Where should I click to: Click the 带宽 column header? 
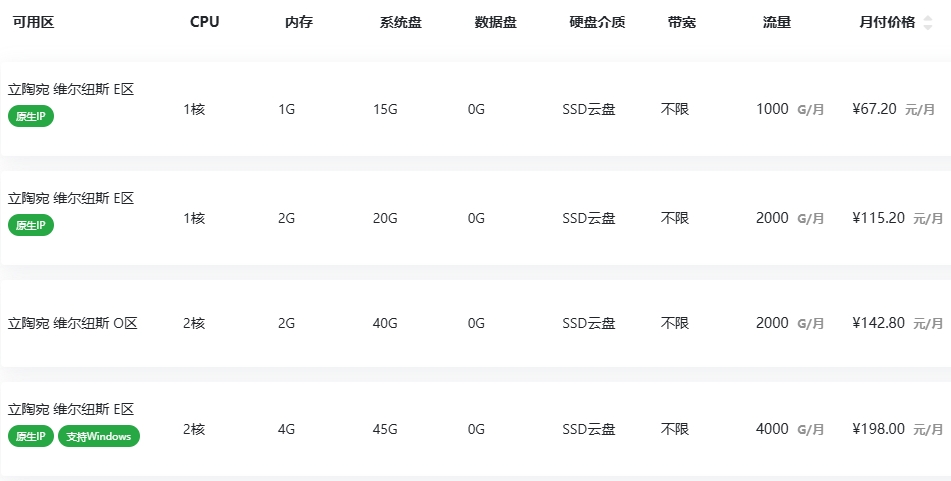(682, 22)
